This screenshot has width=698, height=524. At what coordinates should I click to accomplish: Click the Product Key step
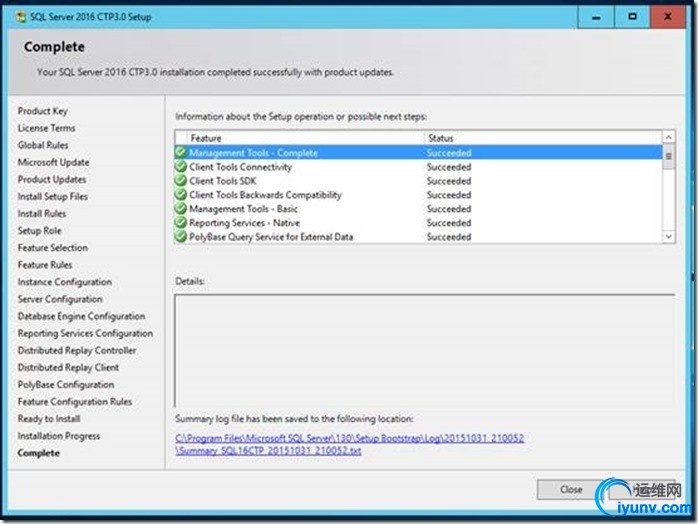[x=43, y=111]
